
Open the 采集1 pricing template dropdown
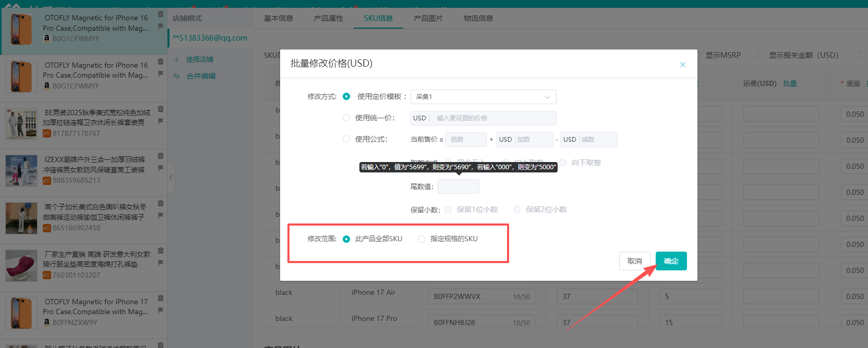point(483,97)
